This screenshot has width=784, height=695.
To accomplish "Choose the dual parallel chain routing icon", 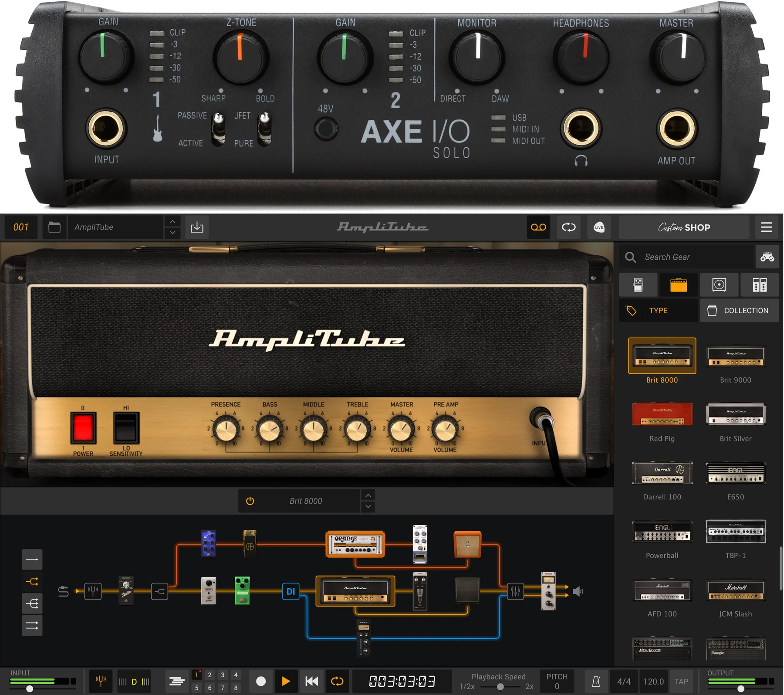I will 32,626.
